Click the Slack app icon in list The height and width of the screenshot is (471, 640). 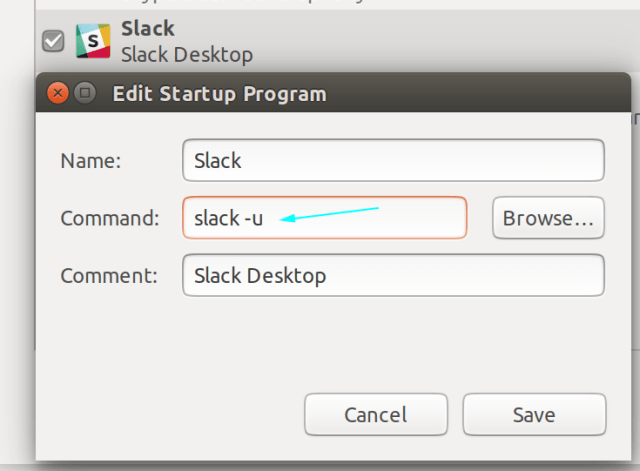(x=92, y=41)
